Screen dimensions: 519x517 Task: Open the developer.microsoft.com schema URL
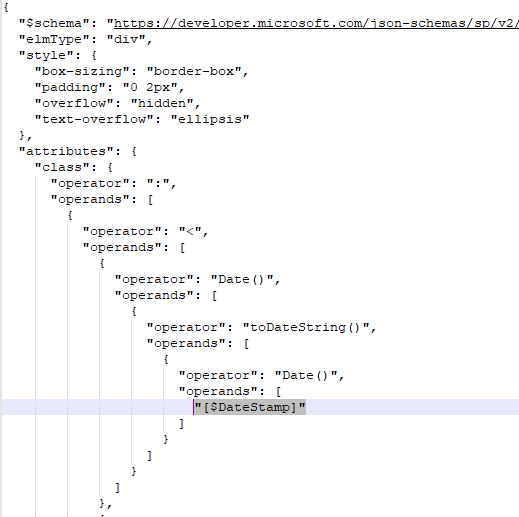[316, 23]
